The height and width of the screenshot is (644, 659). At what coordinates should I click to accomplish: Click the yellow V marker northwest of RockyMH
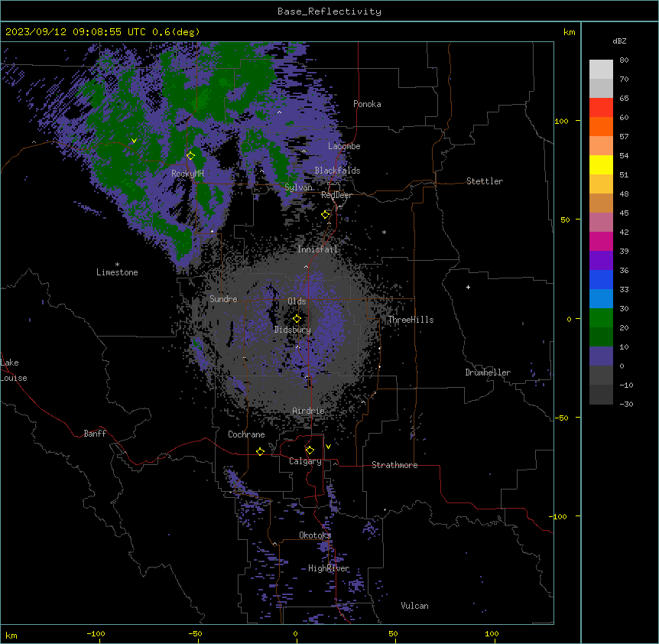point(134,141)
